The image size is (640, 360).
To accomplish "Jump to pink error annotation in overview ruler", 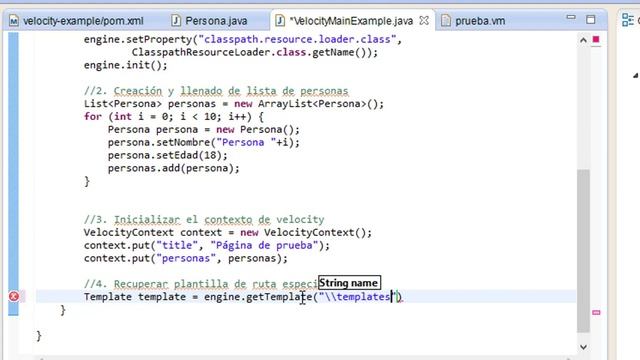I will [596, 312].
